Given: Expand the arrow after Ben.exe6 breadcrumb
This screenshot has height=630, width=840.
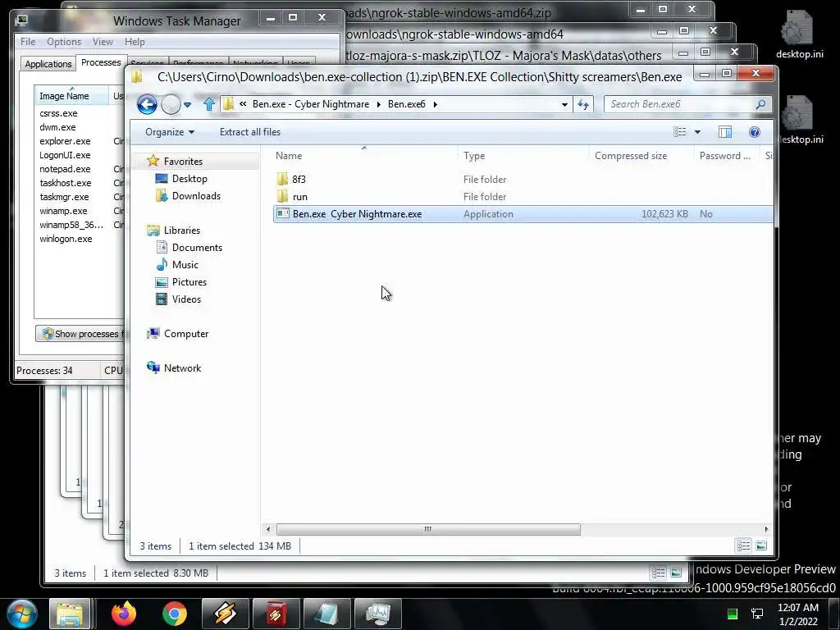Looking at the screenshot, I should tap(435, 104).
